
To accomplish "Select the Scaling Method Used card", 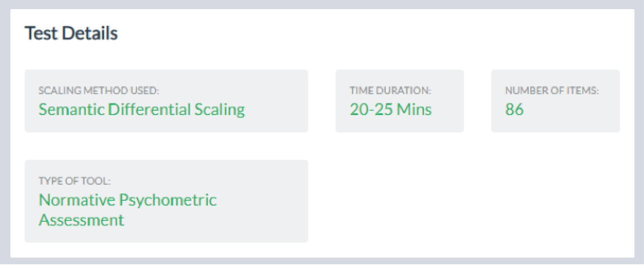I will [x=166, y=101].
